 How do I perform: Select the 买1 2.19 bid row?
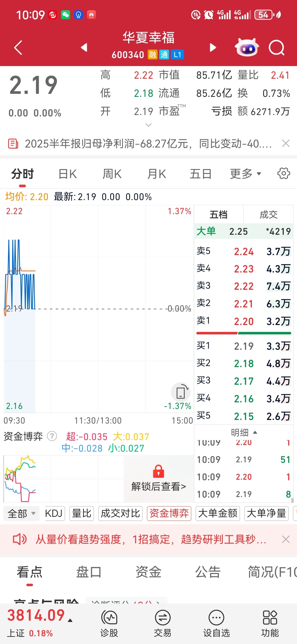point(244,346)
